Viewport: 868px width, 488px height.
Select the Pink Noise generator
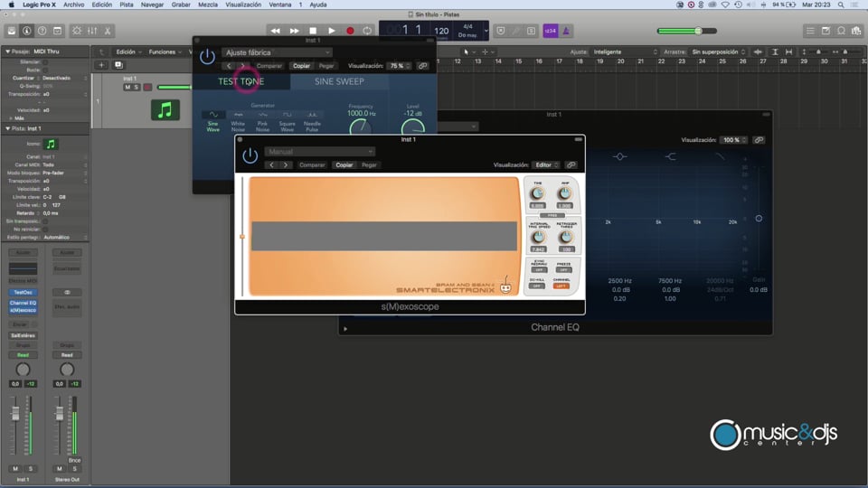[x=262, y=122]
